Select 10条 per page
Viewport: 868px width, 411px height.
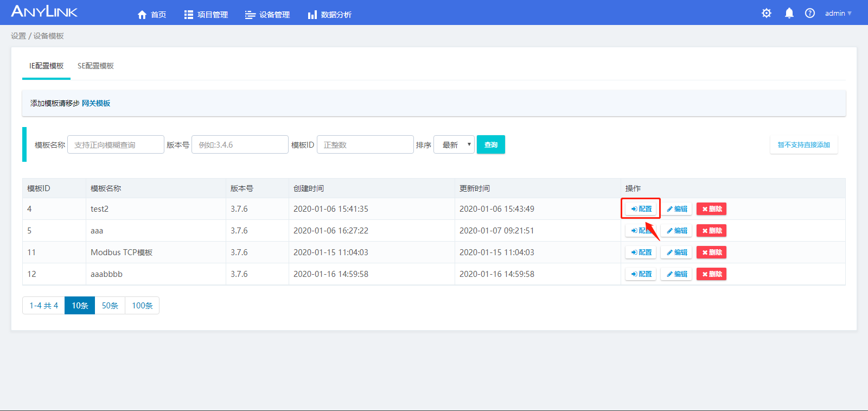pos(80,306)
